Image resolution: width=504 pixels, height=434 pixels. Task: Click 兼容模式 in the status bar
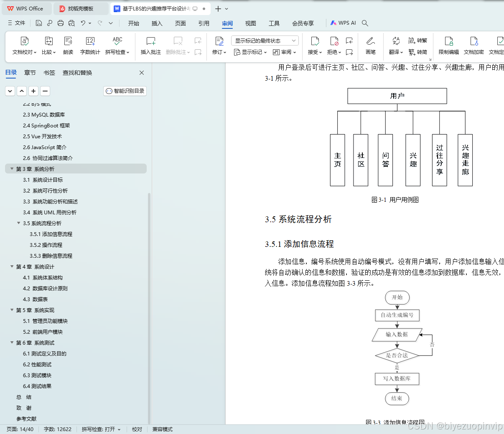click(x=163, y=429)
